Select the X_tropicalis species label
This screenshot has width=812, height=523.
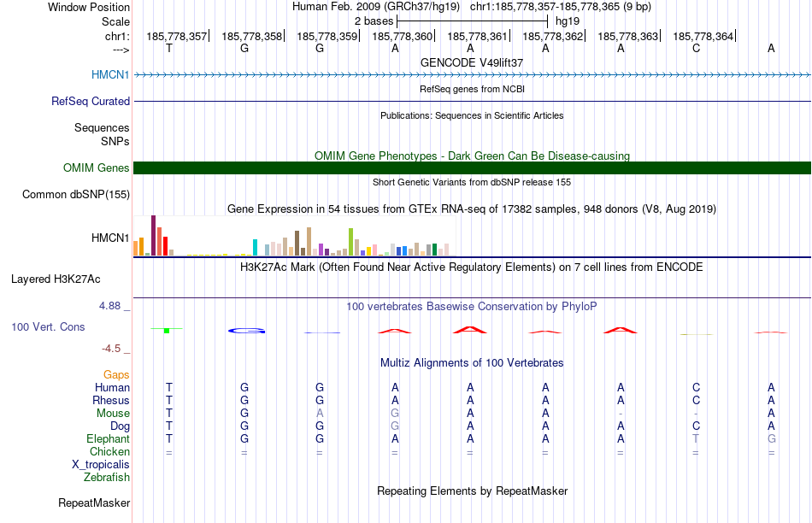point(101,465)
